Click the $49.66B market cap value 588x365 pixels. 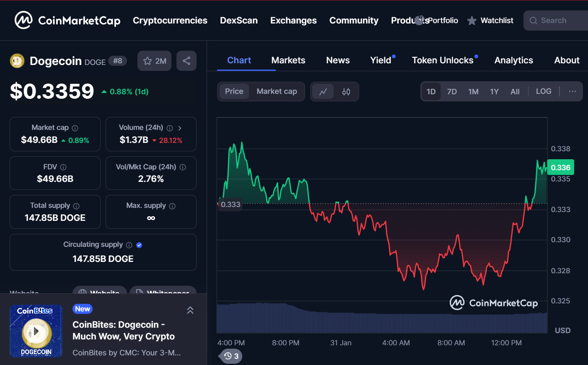coord(39,140)
